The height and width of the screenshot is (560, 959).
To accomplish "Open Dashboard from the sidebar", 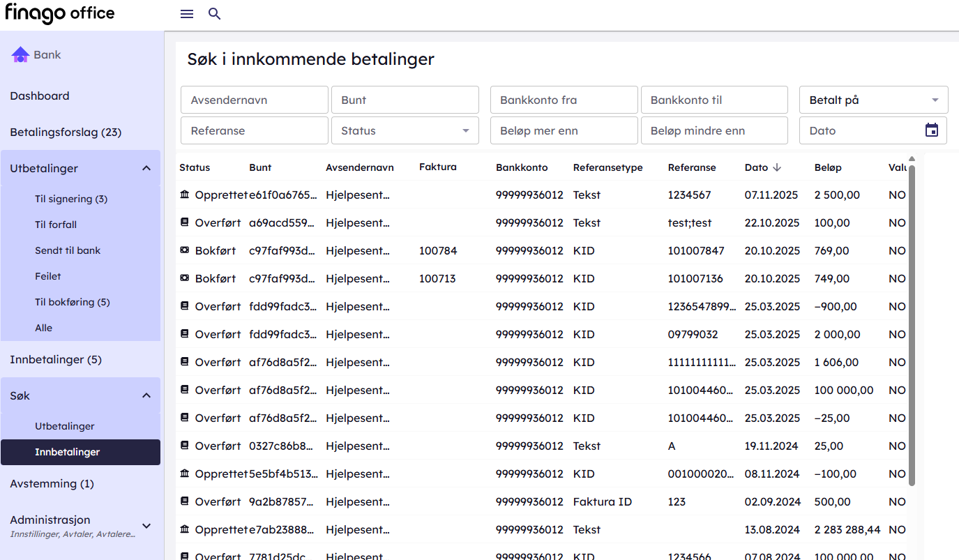I will coord(40,96).
